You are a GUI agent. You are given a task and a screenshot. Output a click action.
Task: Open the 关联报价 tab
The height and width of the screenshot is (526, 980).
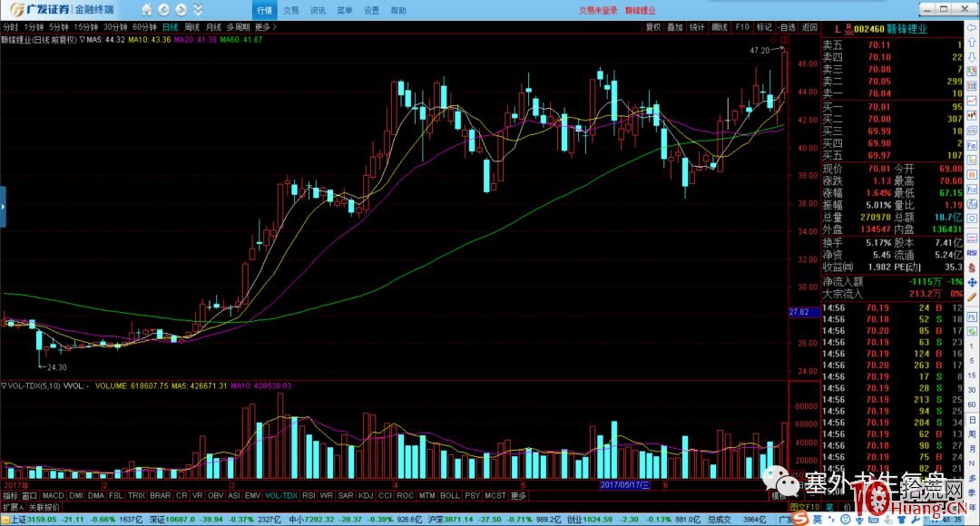[44, 507]
